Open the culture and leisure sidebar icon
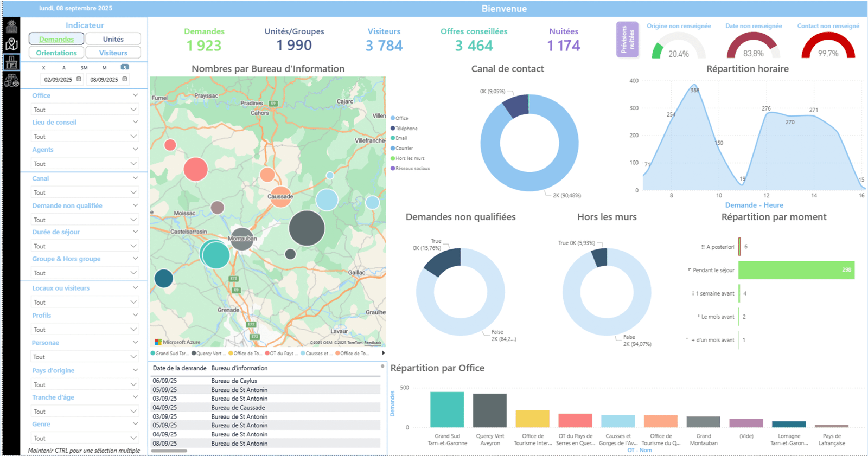This screenshot has height=456, width=868. (x=11, y=81)
